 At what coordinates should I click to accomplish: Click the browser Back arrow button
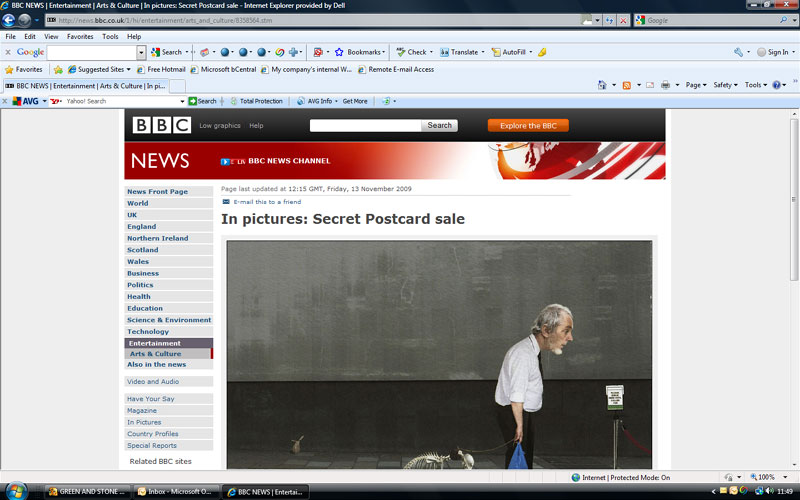coord(9,20)
